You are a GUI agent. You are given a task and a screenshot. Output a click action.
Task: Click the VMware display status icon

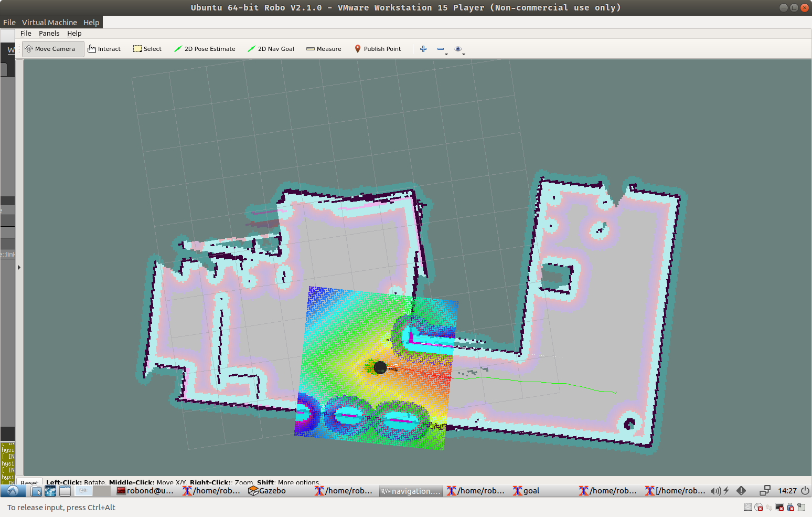(779, 507)
